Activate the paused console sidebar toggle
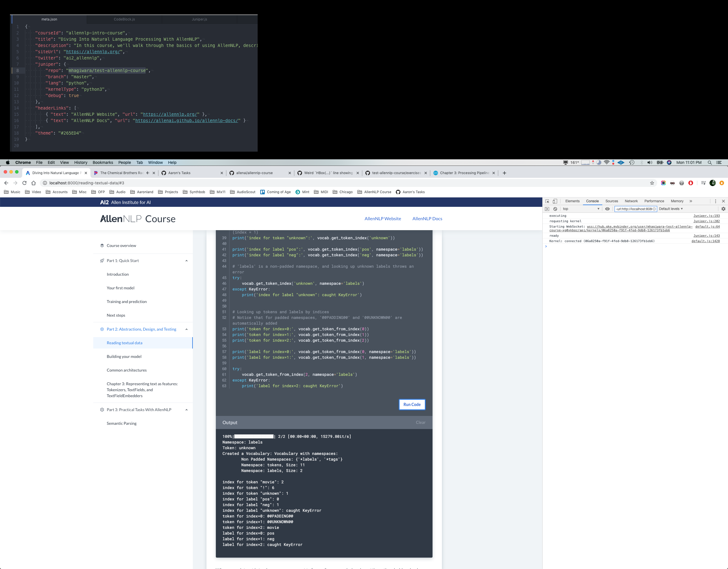The image size is (728, 569). 548,209
